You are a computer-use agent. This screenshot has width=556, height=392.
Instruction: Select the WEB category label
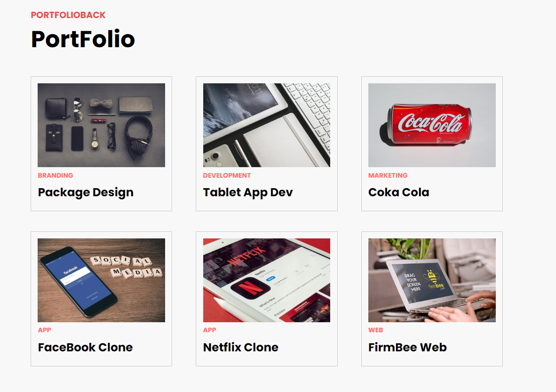375,330
